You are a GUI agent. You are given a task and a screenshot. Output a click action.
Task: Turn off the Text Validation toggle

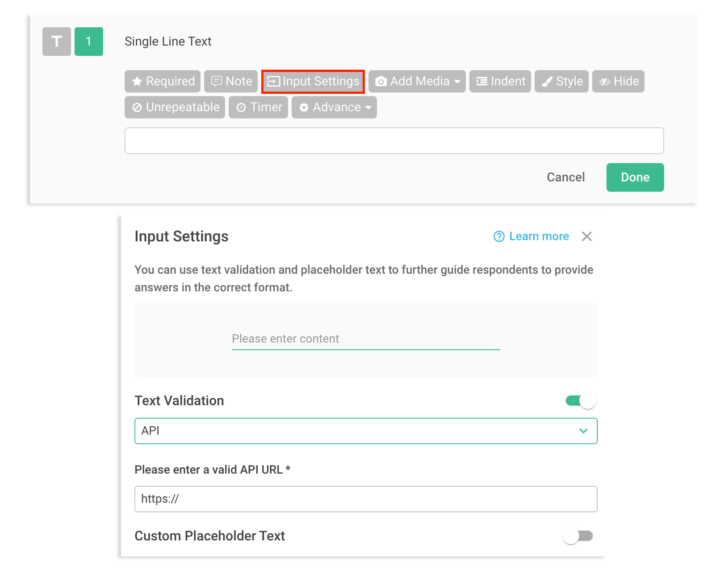click(580, 401)
